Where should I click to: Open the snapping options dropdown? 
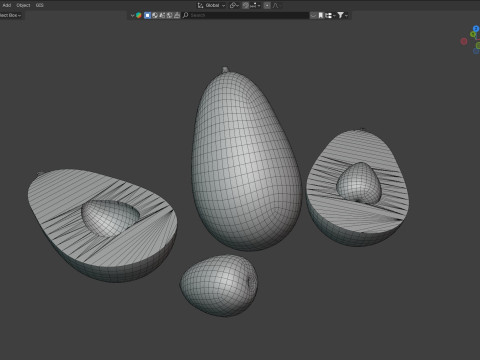click(x=255, y=5)
